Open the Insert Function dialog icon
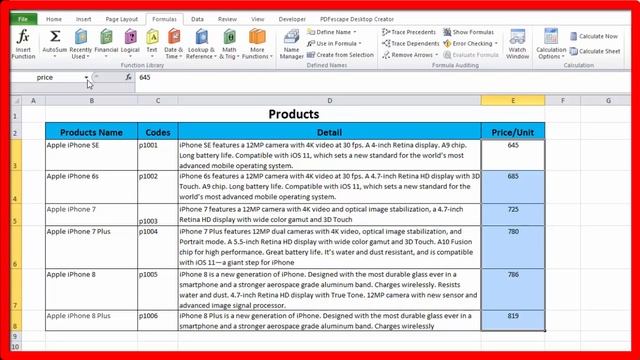This screenshot has height=360, width=640. pyautogui.click(x=23, y=37)
